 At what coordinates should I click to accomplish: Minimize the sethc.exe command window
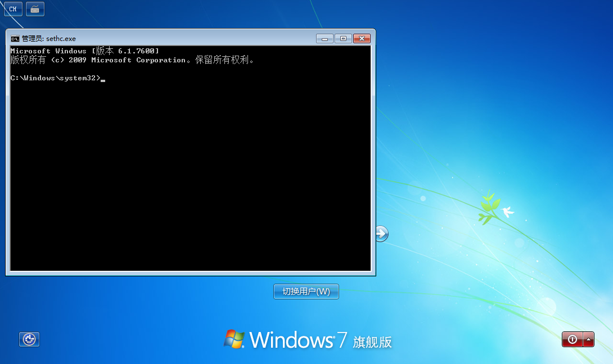coord(324,39)
